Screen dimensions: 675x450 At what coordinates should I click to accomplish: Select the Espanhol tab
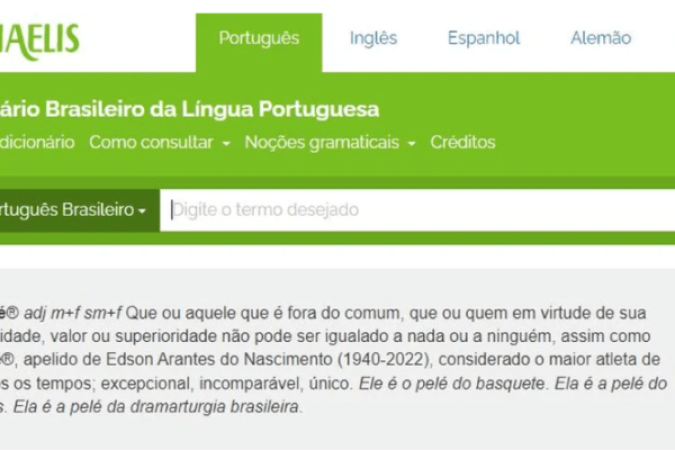click(484, 39)
